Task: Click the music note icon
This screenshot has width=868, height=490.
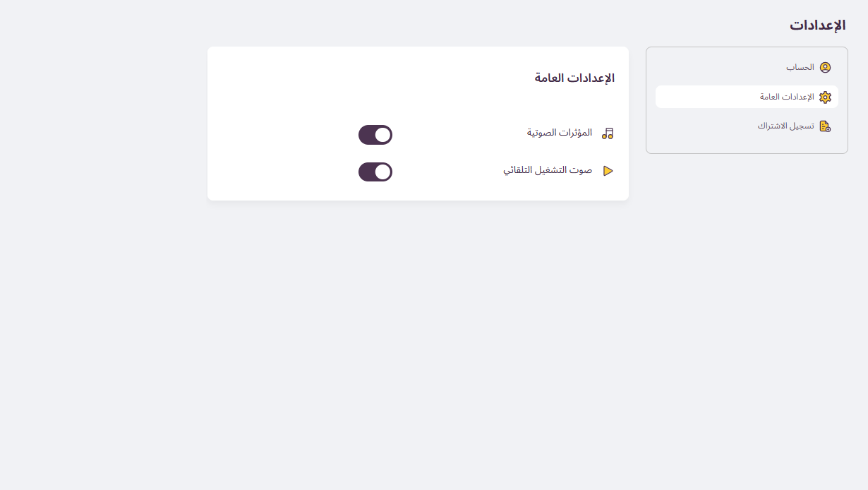Action: [x=608, y=133]
